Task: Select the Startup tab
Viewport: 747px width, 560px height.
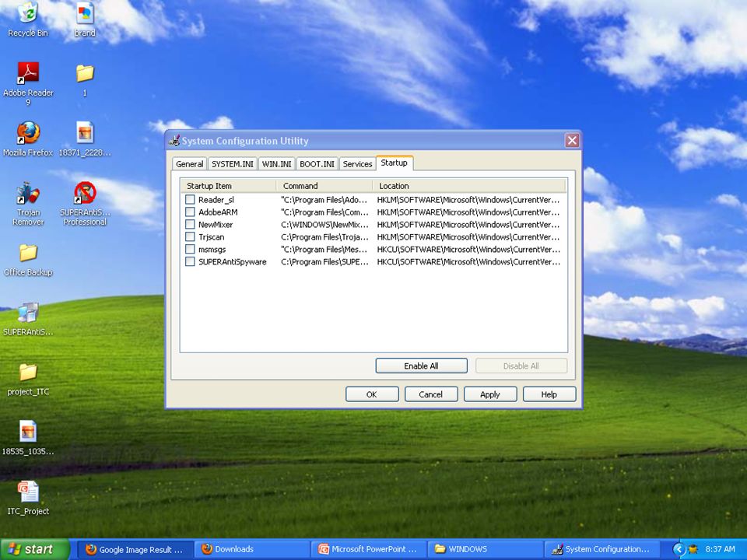Action: pyautogui.click(x=394, y=163)
